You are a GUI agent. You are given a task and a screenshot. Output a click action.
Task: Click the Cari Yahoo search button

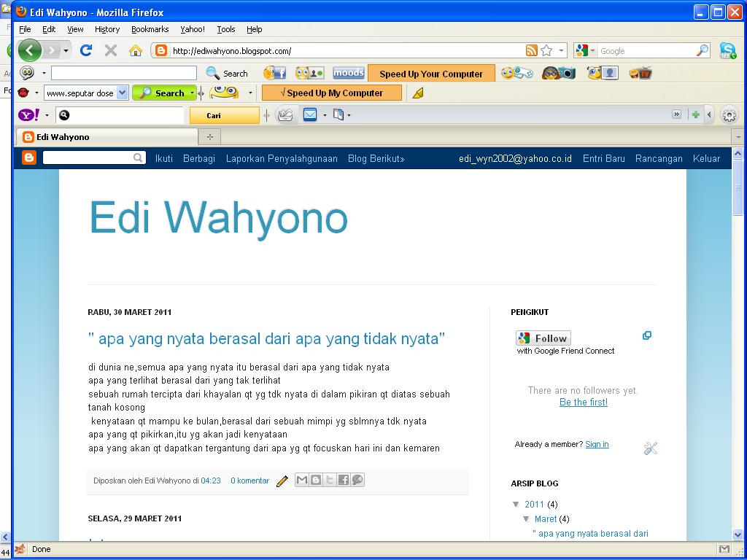point(225,115)
